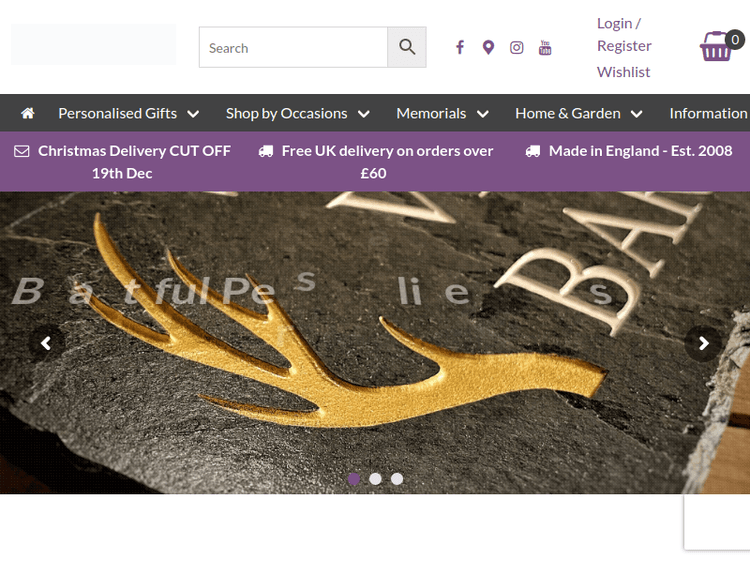Select the first carousel slide dot
The image size is (750, 563).
tap(353, 479)
